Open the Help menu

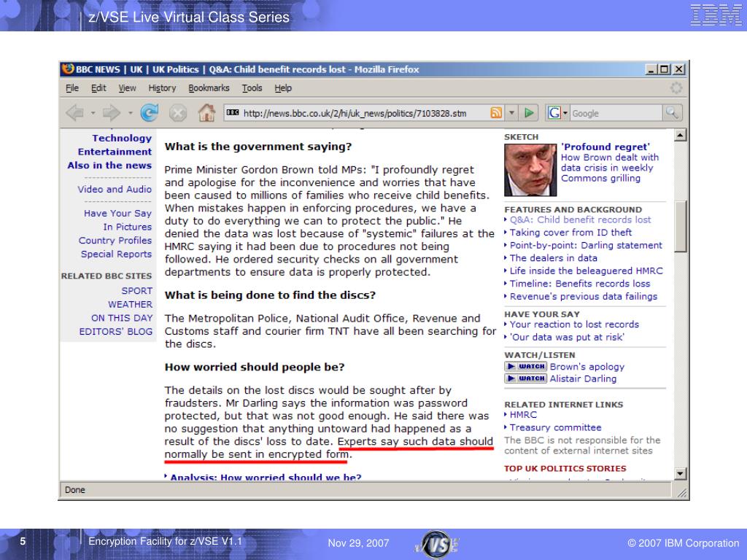(283, 88)
